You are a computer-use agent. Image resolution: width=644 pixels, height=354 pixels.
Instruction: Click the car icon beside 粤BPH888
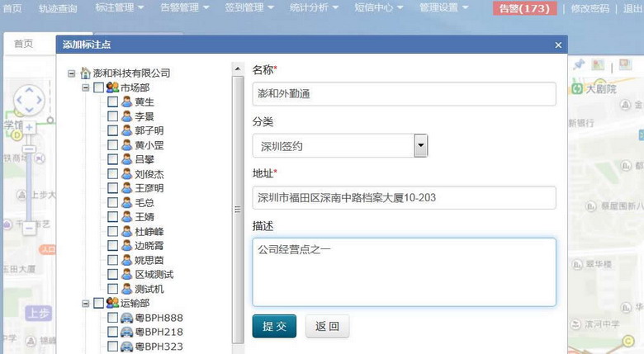pos(127,318)
